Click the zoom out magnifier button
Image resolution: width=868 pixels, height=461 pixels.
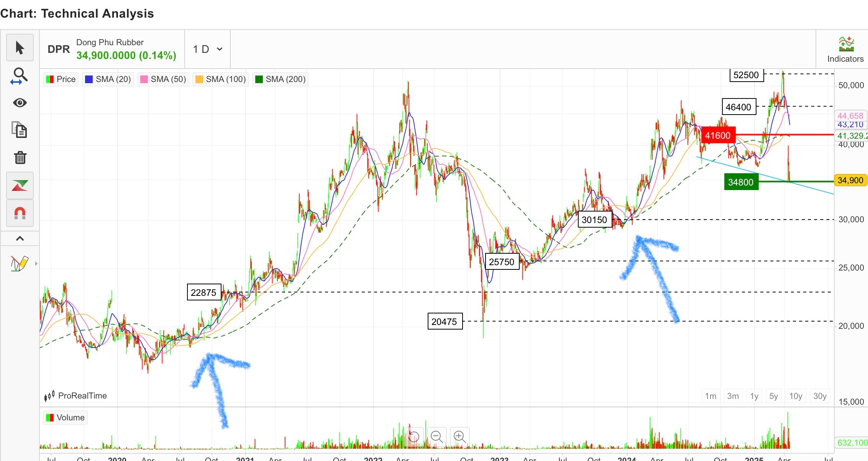tap(436, 436)
